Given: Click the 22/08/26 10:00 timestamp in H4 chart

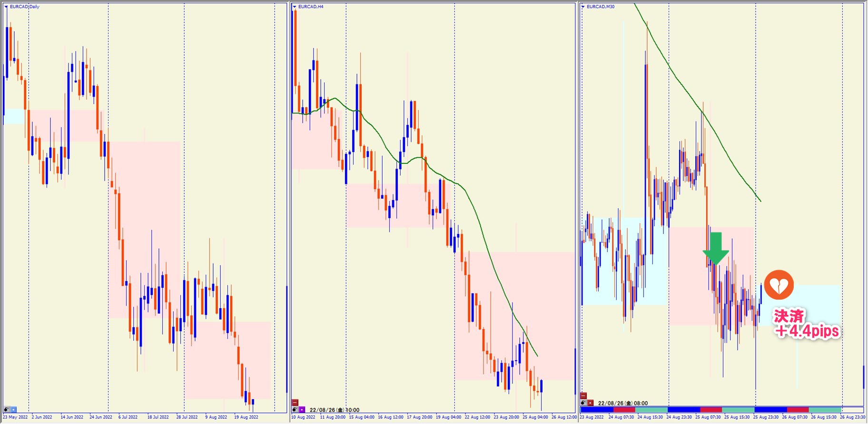Looking at the screenshot, I should 334,410.
